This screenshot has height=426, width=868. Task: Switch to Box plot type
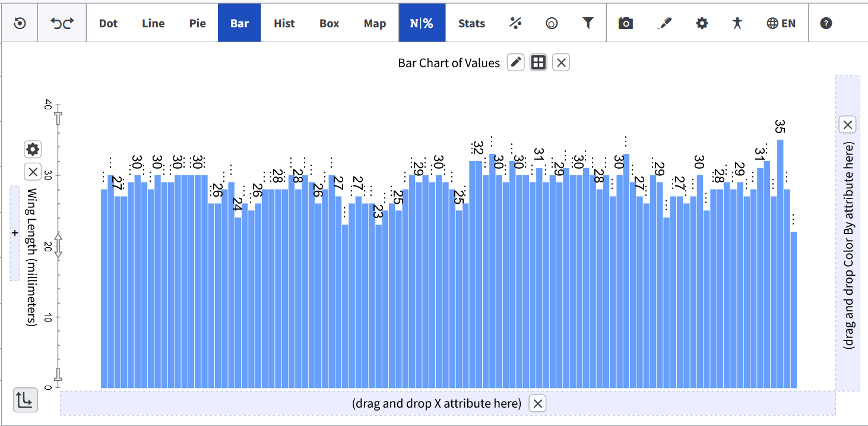[x=330, y=23]
